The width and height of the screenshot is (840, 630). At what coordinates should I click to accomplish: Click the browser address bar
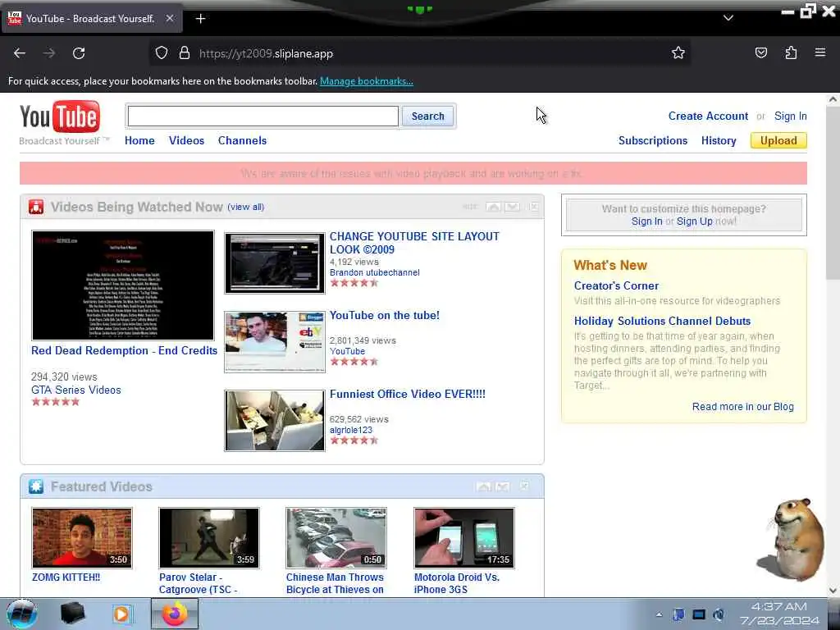click(419, 53)
